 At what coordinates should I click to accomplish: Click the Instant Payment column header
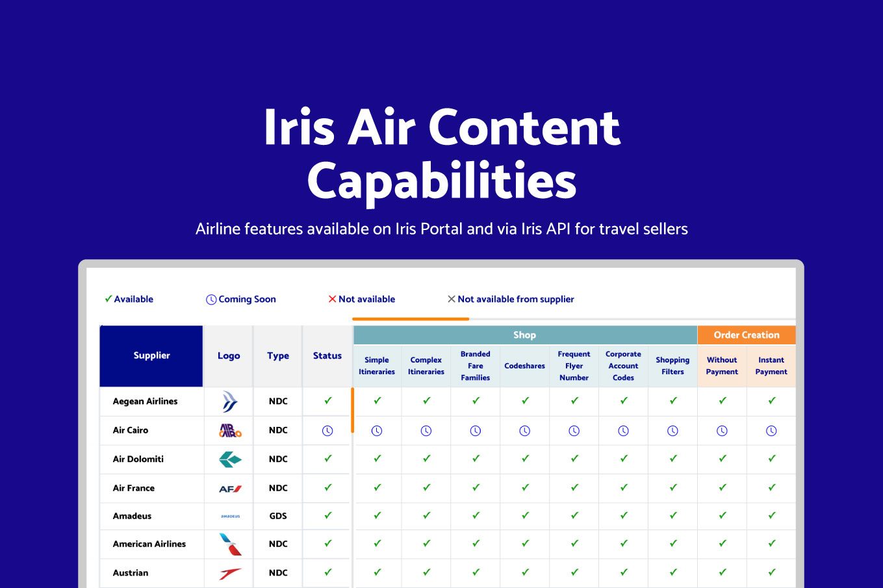pyautogui.click(x=772, y=366)
